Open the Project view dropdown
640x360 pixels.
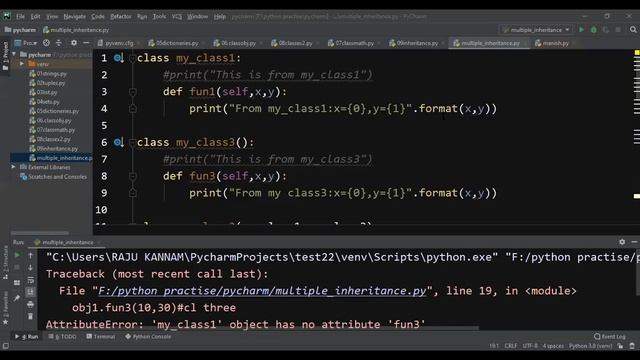coord(27,43)
